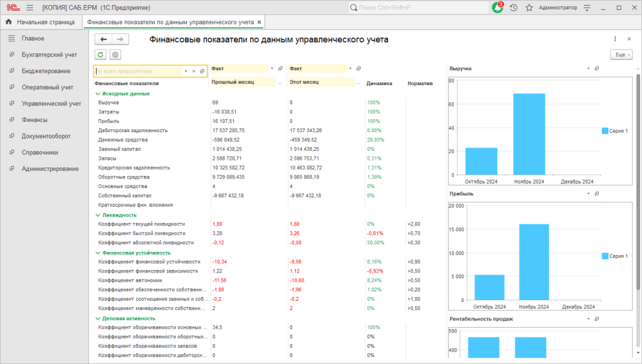Open the Прибыль chart dropdown arrow
Image resolution: width=642 pixels, height=364 pixels.
[x=588, y=194]
